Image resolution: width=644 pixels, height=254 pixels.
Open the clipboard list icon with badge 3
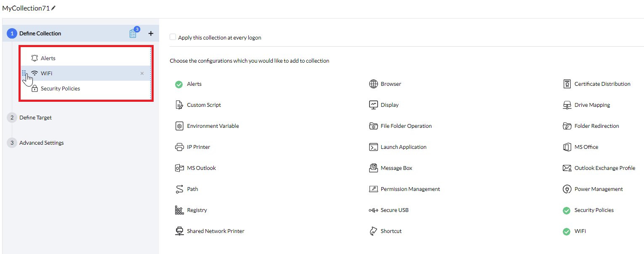(x=133, y=34)
